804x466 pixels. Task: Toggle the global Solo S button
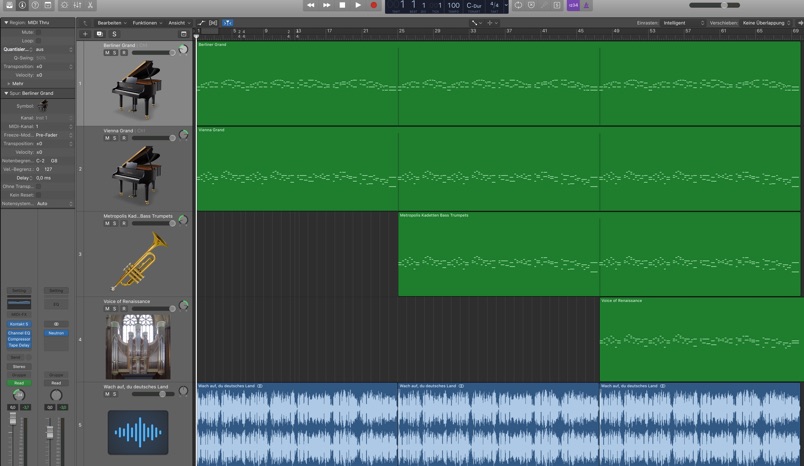[x=114, y=34]
